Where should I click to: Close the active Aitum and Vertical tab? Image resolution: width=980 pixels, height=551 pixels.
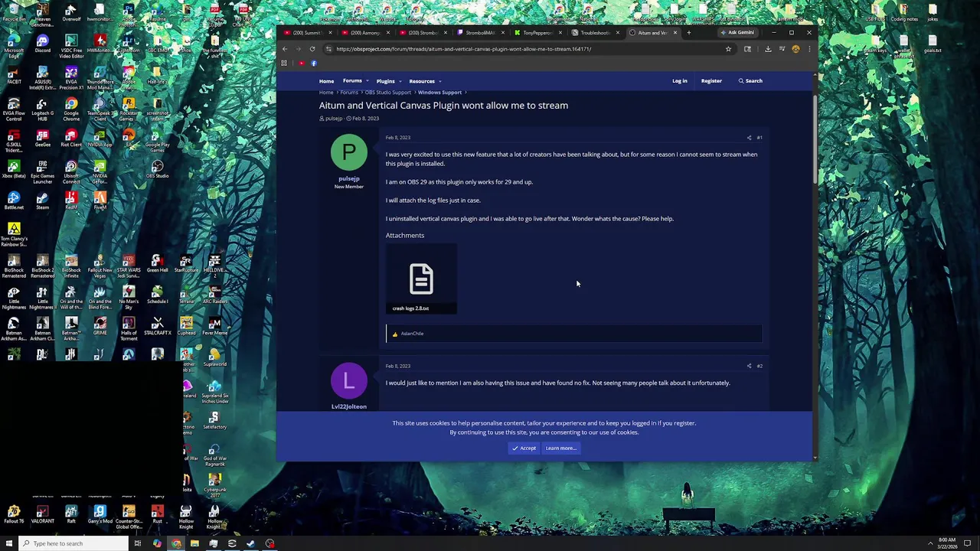tap(675, 33)
